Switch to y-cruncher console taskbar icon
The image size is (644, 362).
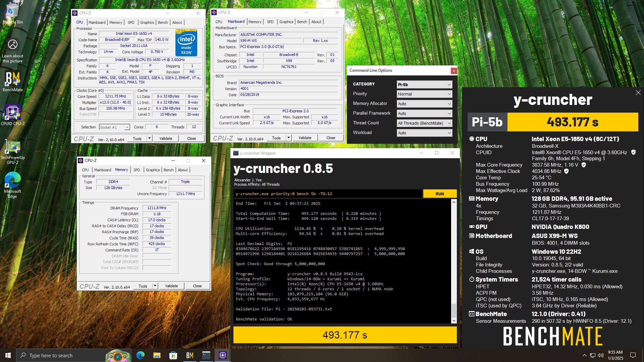[x=206, y=355]
